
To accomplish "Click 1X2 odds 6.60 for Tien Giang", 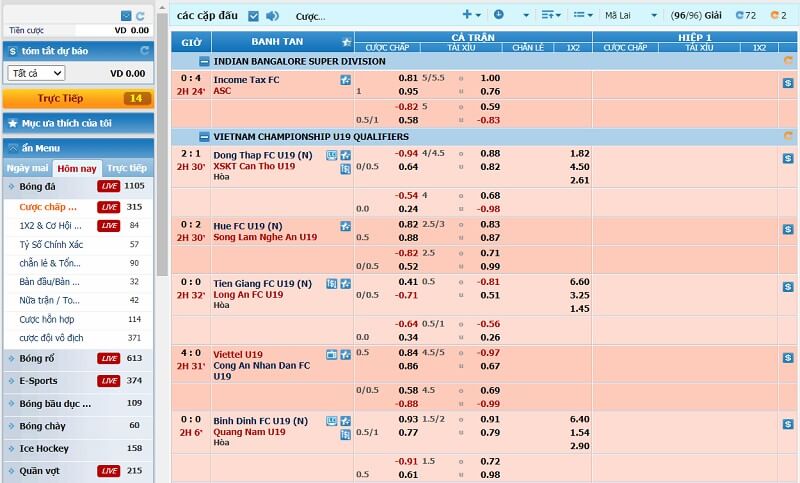I will point(579,282).
